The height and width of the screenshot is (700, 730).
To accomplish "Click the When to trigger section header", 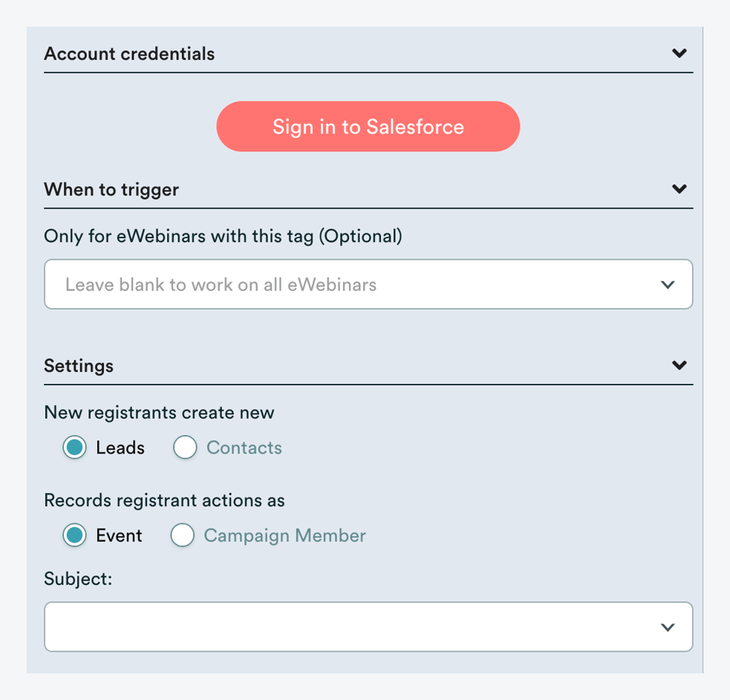I will [111, 189].
